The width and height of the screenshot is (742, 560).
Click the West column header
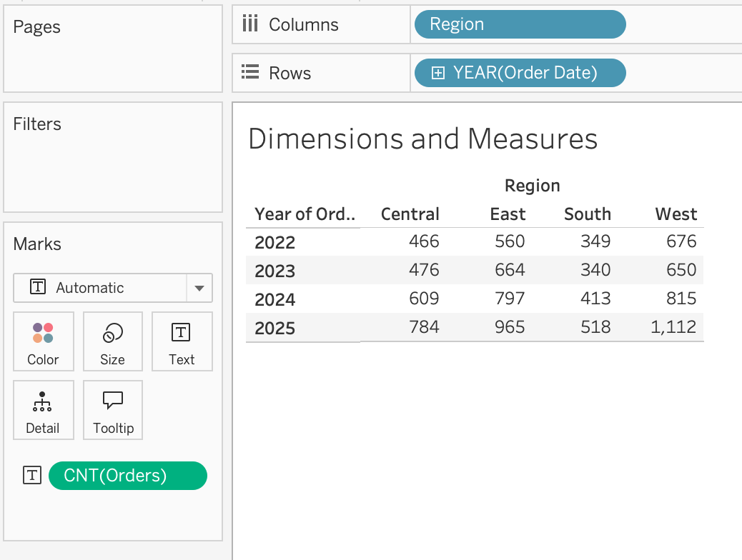coord(676,214)
